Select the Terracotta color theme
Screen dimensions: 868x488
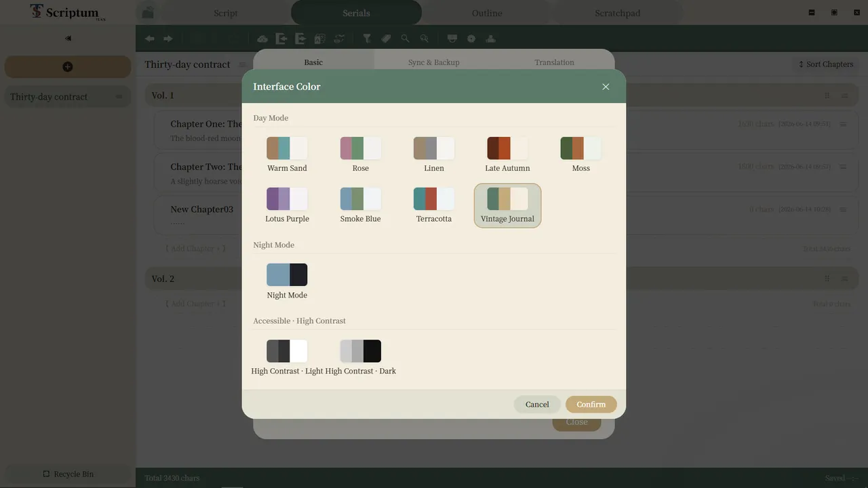(x=434, y=205)
